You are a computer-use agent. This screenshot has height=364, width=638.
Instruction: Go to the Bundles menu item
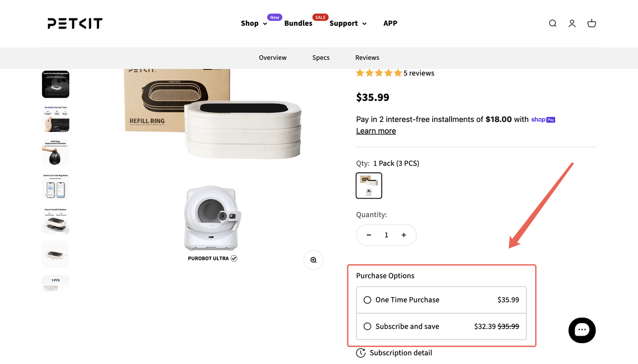pyautogui.click(x=298, y=23)
